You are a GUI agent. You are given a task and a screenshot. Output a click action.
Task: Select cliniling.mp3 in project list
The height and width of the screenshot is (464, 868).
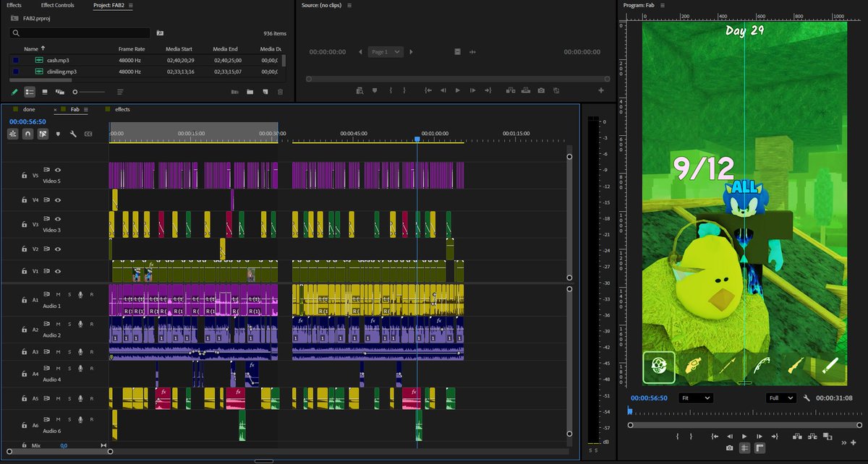click(61, 72)
